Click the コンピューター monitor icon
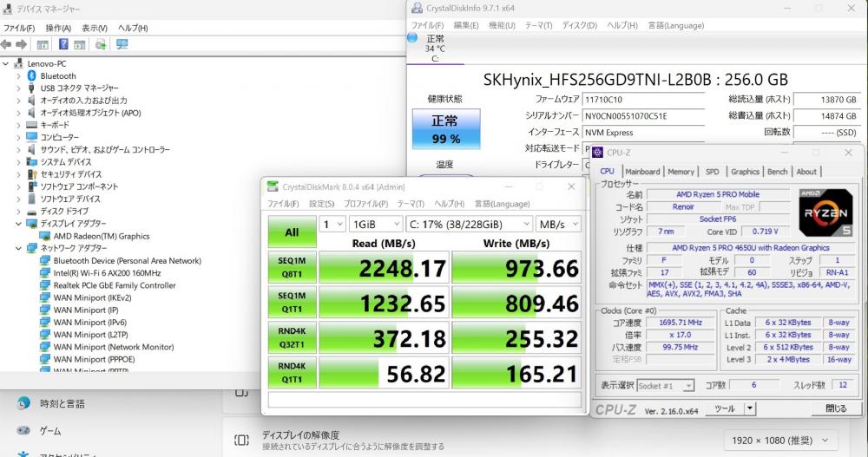 coord(31,137)
